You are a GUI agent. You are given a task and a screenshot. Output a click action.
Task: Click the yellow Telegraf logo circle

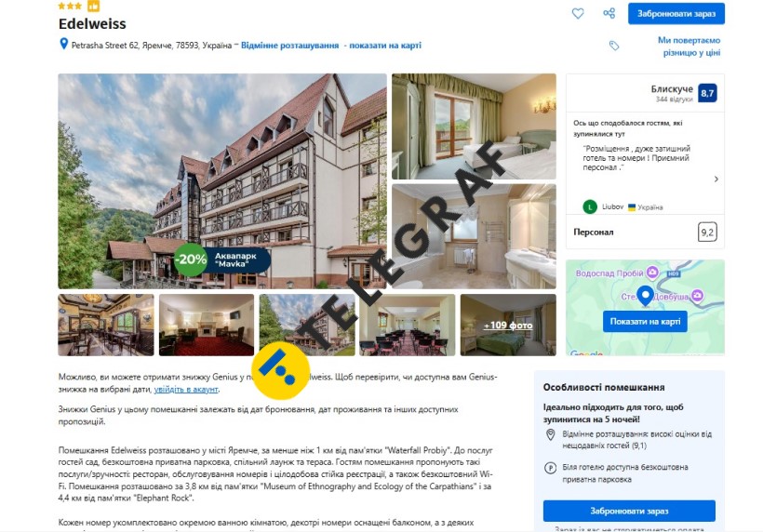[280, 370]
